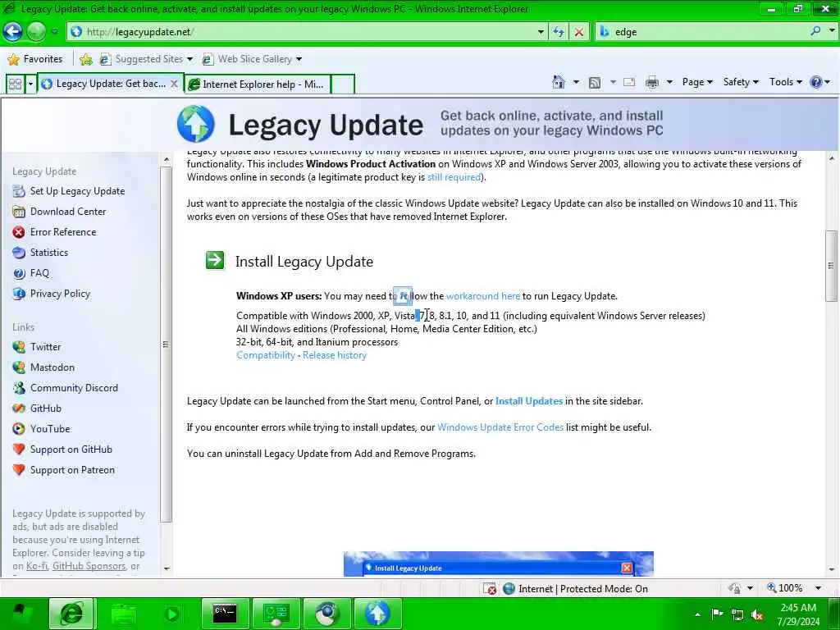Click the GitHub link icon
This screenshot has width=840, height=630.
[x=19, y=409]
